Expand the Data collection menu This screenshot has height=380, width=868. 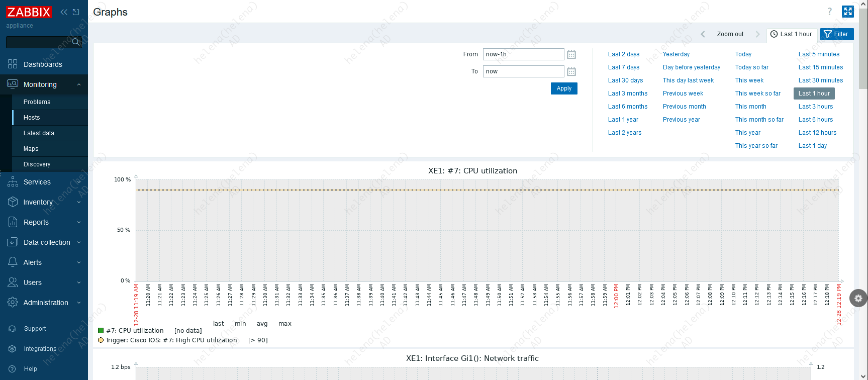(x=44, y=242)
